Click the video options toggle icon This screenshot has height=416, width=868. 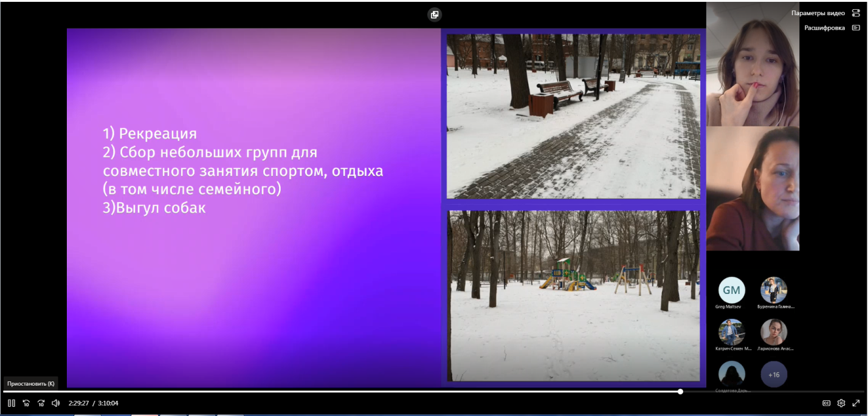coord(856,13)
